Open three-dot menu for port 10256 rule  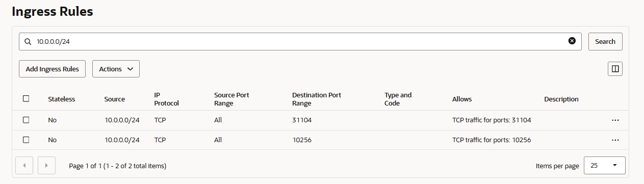click(615, 140)
